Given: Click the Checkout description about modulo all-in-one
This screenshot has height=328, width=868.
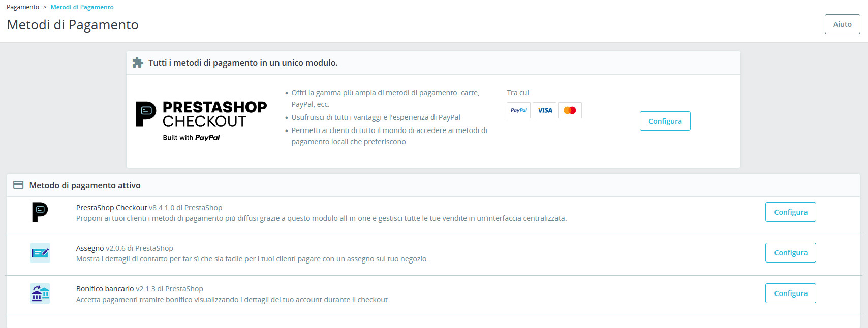Looking at the screenshot, I should (321, 218).
